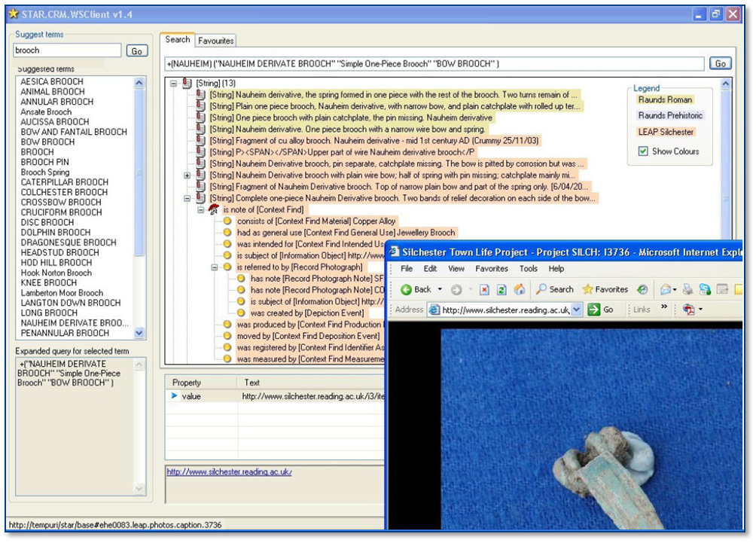Click suggested terms list scroll up arrow

pos(139,82)
